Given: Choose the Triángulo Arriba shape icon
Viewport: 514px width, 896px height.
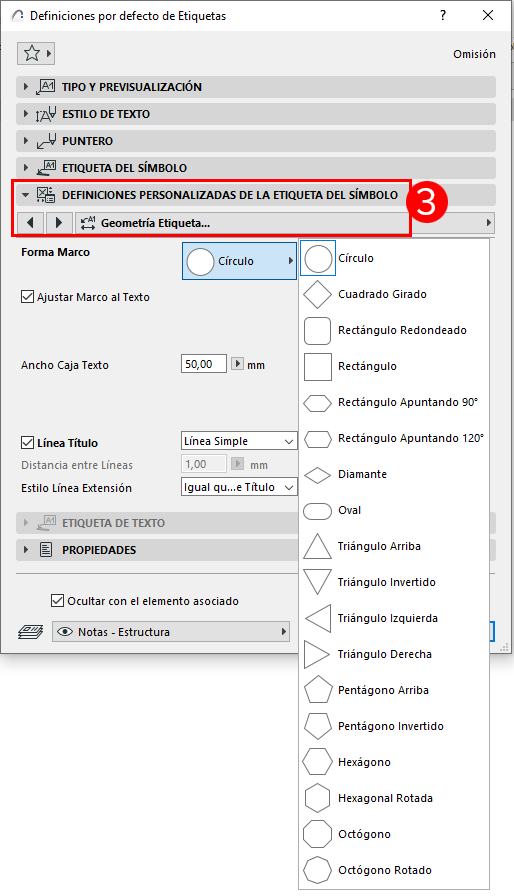Looking at the screenshot, I should (x=317, y=546).
